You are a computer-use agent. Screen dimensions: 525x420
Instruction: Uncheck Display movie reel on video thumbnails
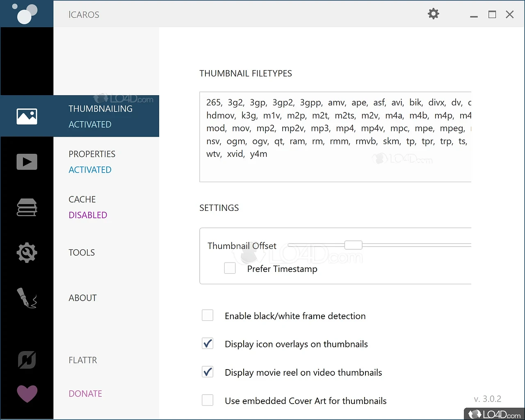[208, 372]
